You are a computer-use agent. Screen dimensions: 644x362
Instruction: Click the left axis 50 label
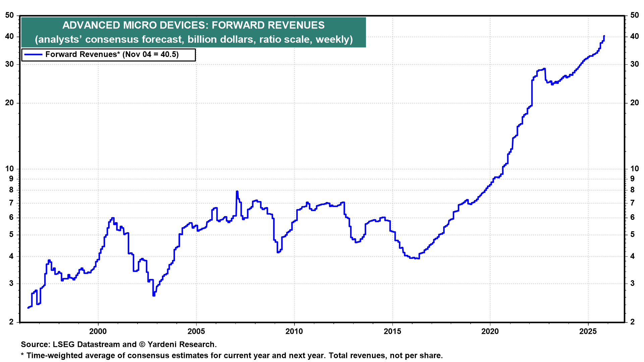click(10, 15)
